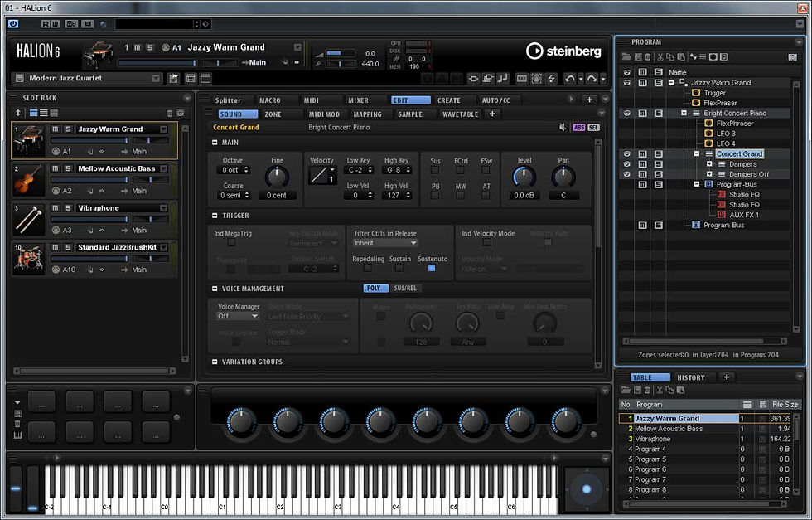Click the SEL button
This screenshot has width=812, height=520.
[593, 128]
